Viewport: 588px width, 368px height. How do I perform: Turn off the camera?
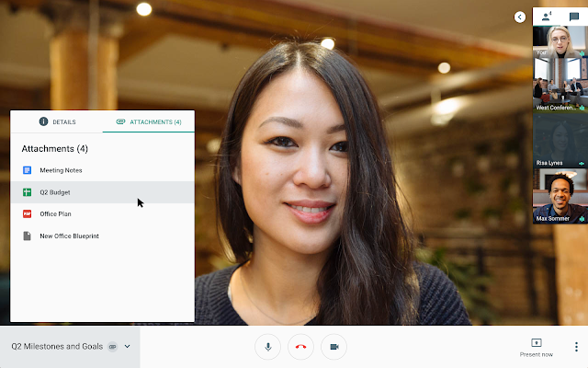pyautogui.click(x=334, y=347)
